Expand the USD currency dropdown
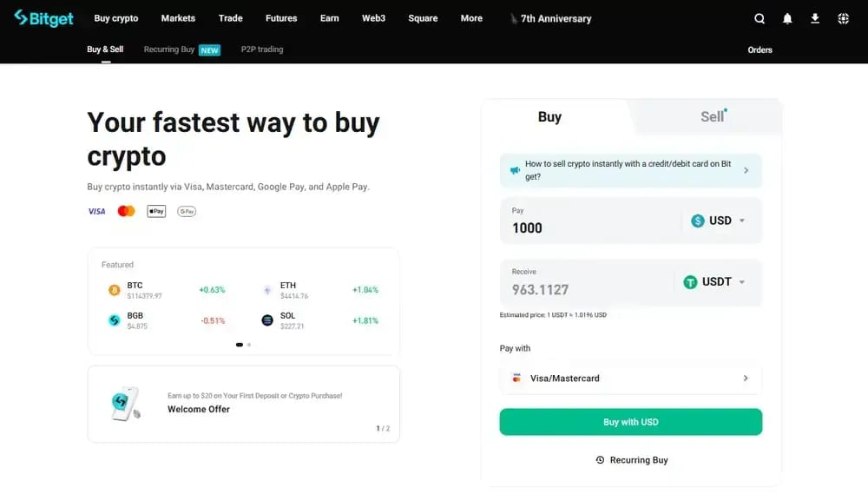The image size is (868, 494). click(719, 221)
